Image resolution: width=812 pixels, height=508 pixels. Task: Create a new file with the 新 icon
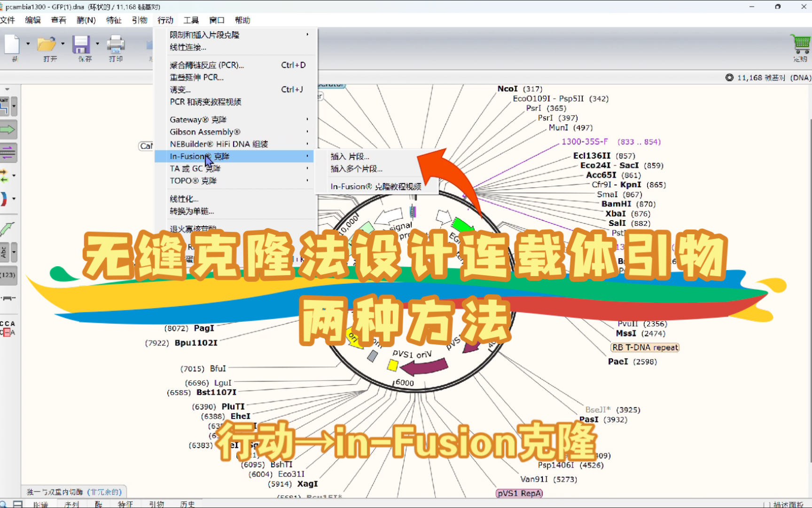pos(12,44)
